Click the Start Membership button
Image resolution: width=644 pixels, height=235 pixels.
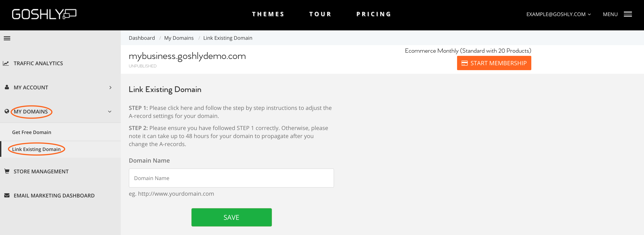coord(494,63)
